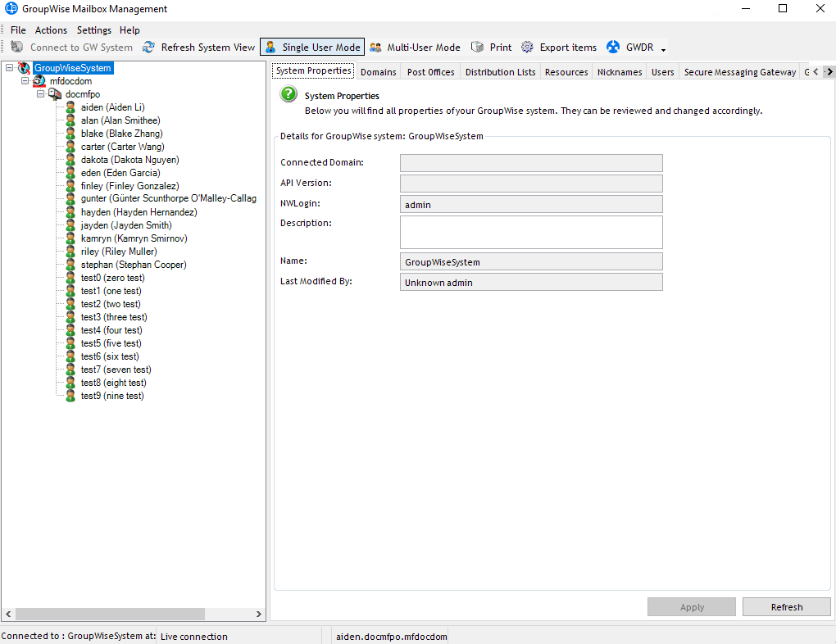Click the NWLogin field containing admin
836x644 pixels.
click(x=531, y=204)
